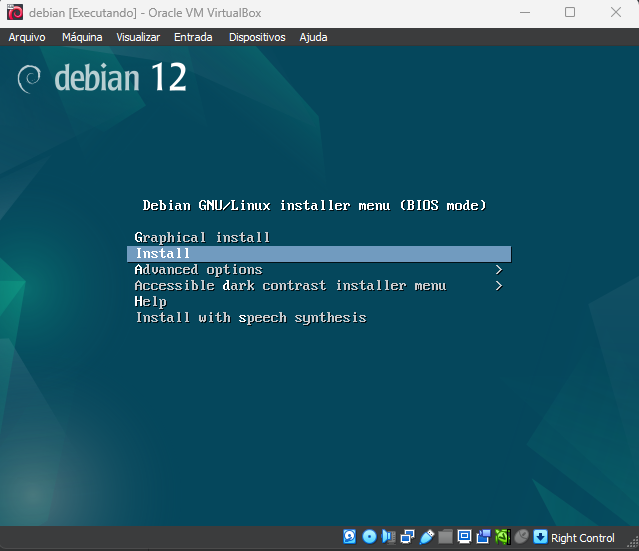
Task: Click the recording status icon
Action: click(483, 537)
